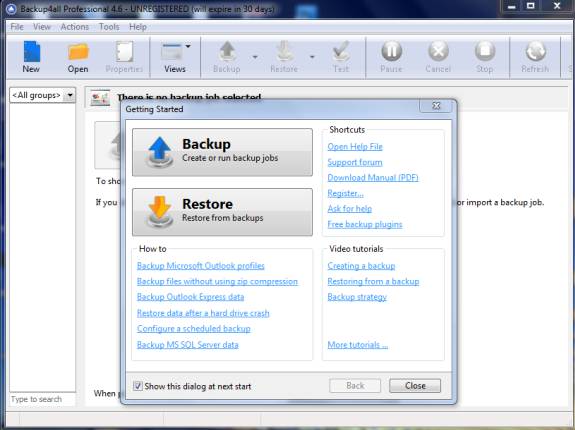Click the big Restore button in dialog
This screenshot has width=575, height=430.
coord(222,212)
